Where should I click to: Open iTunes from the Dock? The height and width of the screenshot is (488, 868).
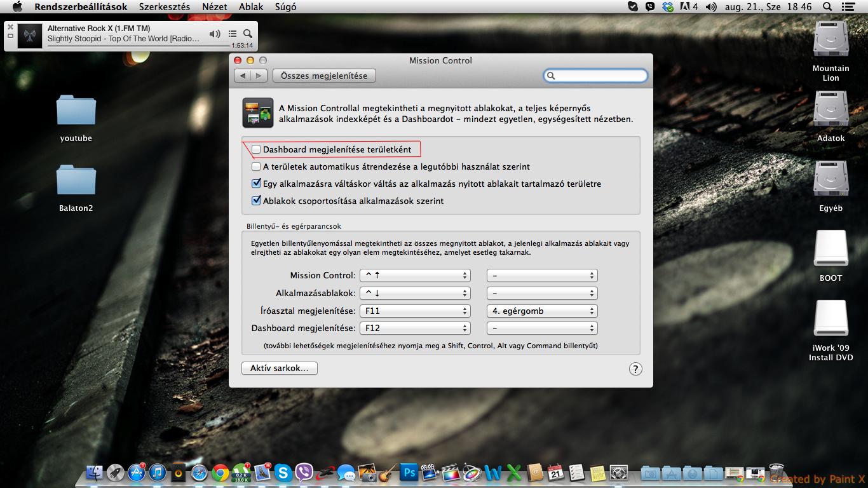(158, 473)
